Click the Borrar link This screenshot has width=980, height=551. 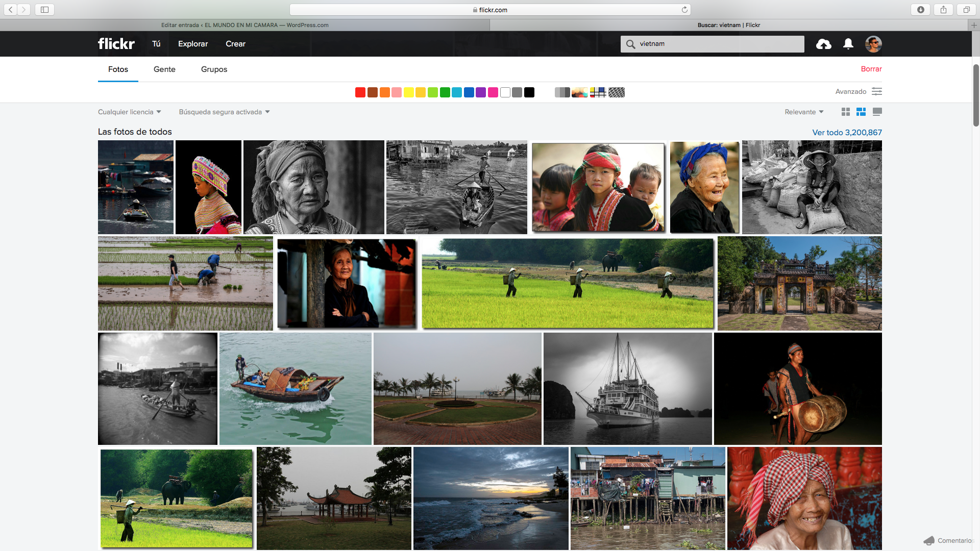871,69
